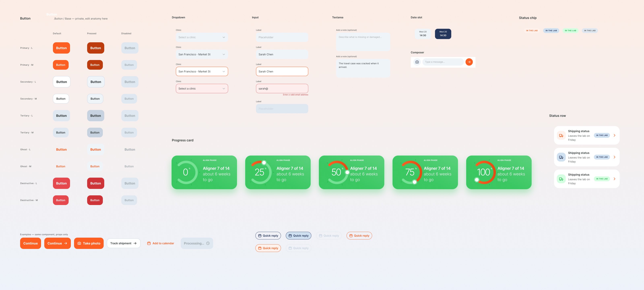Image resolution: width=644 pixels, height=290 pixels.
Task: Open chevron on third Shipping status row
Action: tap(614, 179)
